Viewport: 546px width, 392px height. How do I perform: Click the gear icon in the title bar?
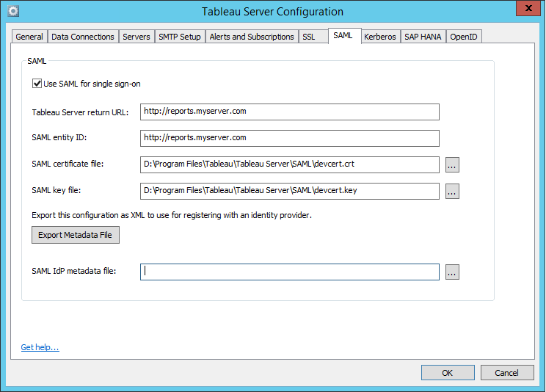[x=13, y=11]
